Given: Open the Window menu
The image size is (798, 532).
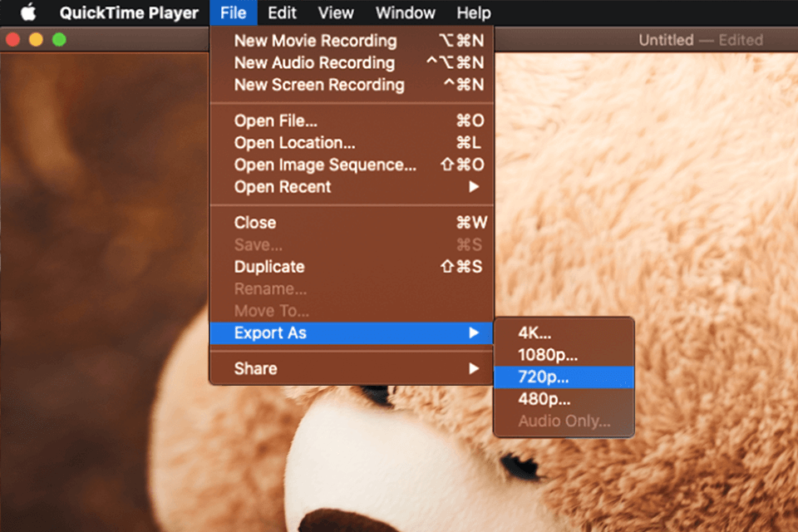Looking at the screenshot, I should (405, 12).
